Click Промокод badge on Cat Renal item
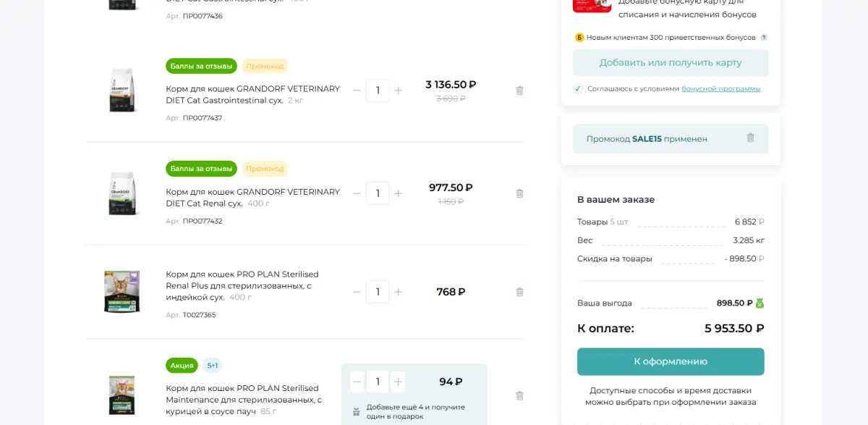Screen dimensions: 868x425 pyautogui.click(x=265, y=169)
